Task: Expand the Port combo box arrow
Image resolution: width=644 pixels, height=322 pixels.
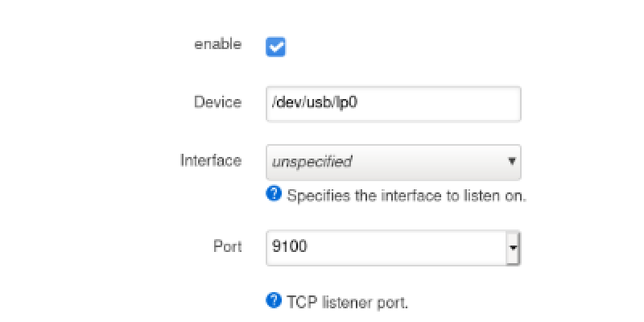Action: pyautogui.click(x=513, y=248)
